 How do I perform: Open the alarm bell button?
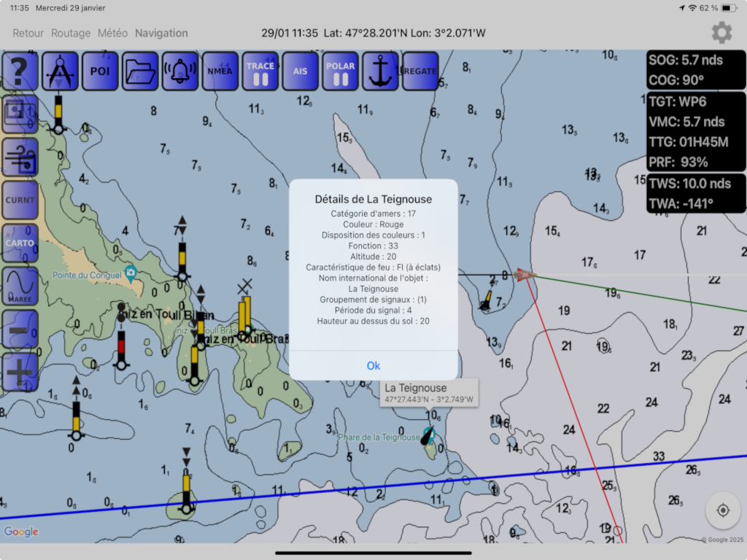coord(180,71)
